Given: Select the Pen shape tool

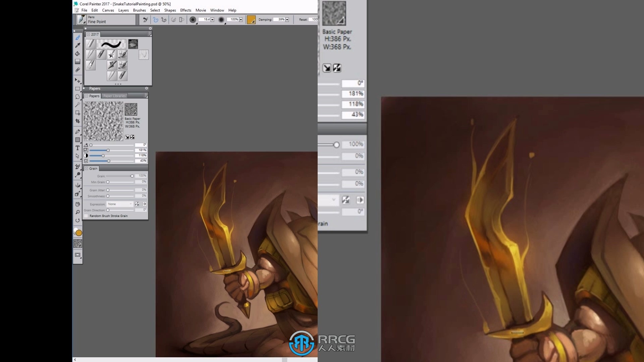Looking at the screenshot, I should click(78, 131).
